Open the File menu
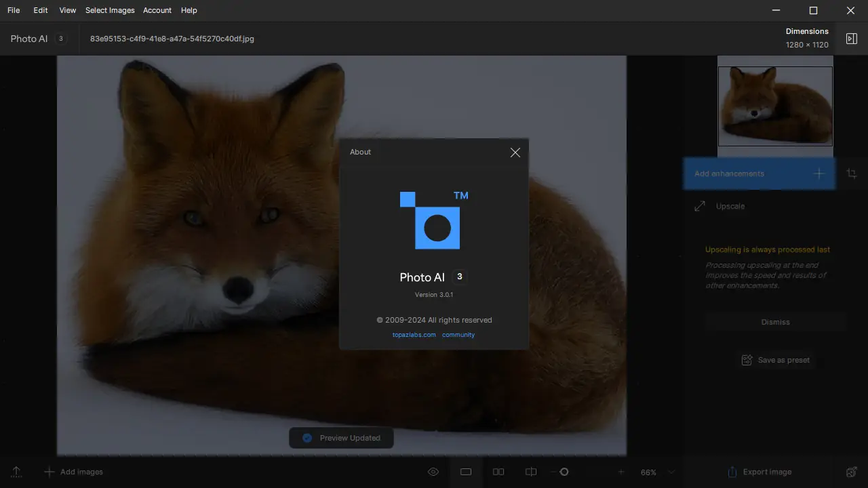Screen dimensions: 868x488 coord(14,10)
